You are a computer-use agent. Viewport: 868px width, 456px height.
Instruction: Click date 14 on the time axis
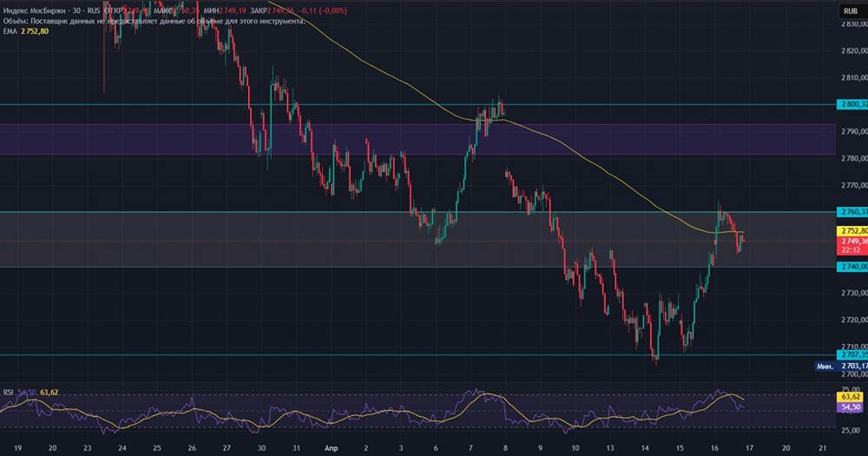[x=645, y=447]
